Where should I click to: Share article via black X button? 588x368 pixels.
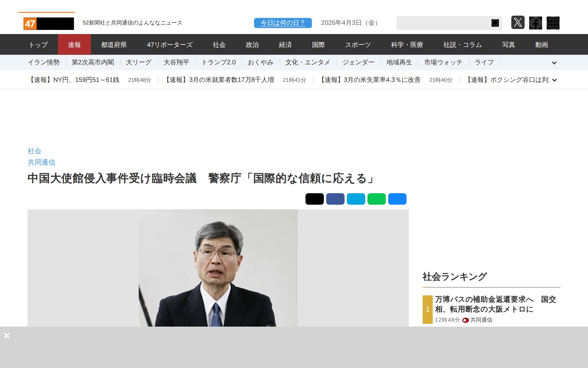click(x=314, y=199)
